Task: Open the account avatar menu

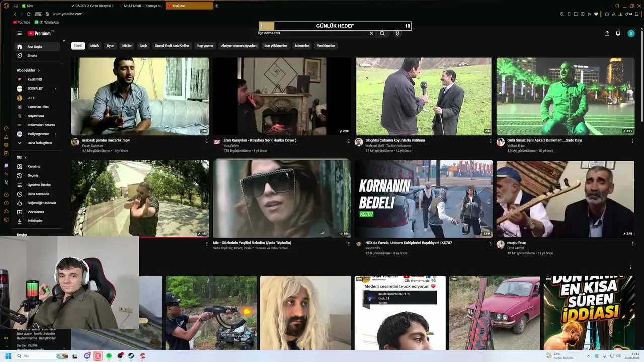Action: (631, 33)
